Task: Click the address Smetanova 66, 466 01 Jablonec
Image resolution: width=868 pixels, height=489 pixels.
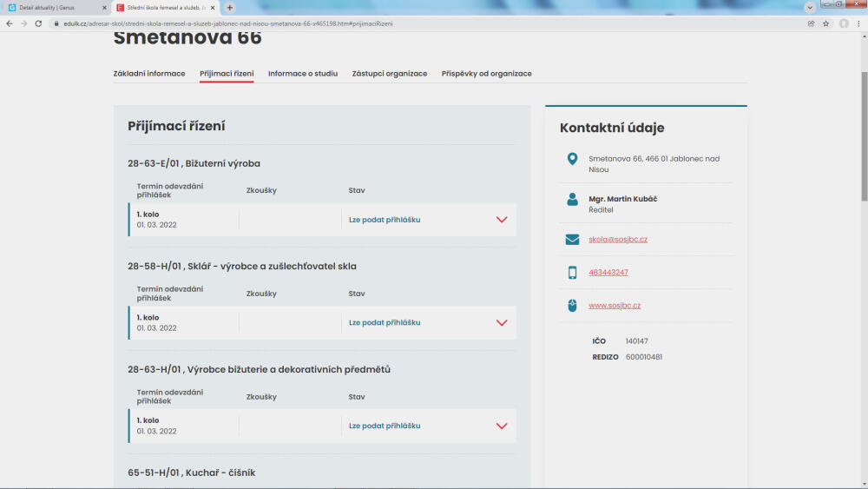Action: [654, 164]
